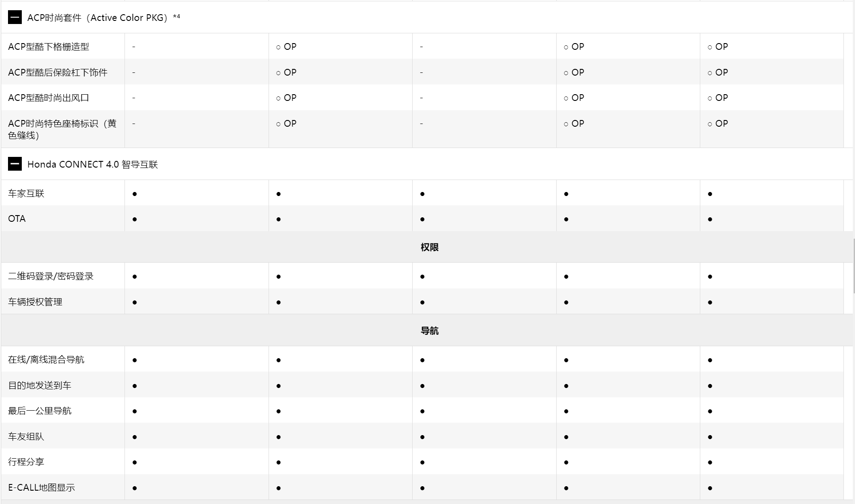Select the ACP型酷时尚出风口 row label
Image resolution: width=855 pixels, height=504 pixels.
[48, 98]
